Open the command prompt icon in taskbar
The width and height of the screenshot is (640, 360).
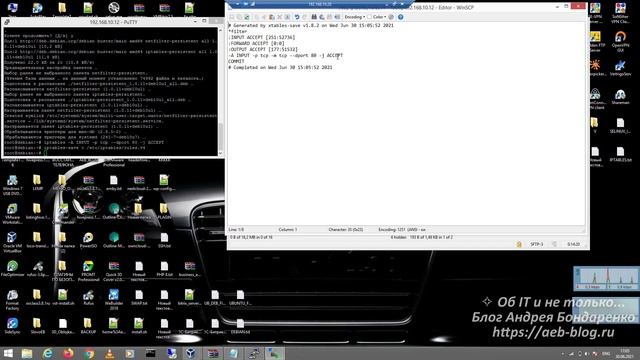coord(151,353)
